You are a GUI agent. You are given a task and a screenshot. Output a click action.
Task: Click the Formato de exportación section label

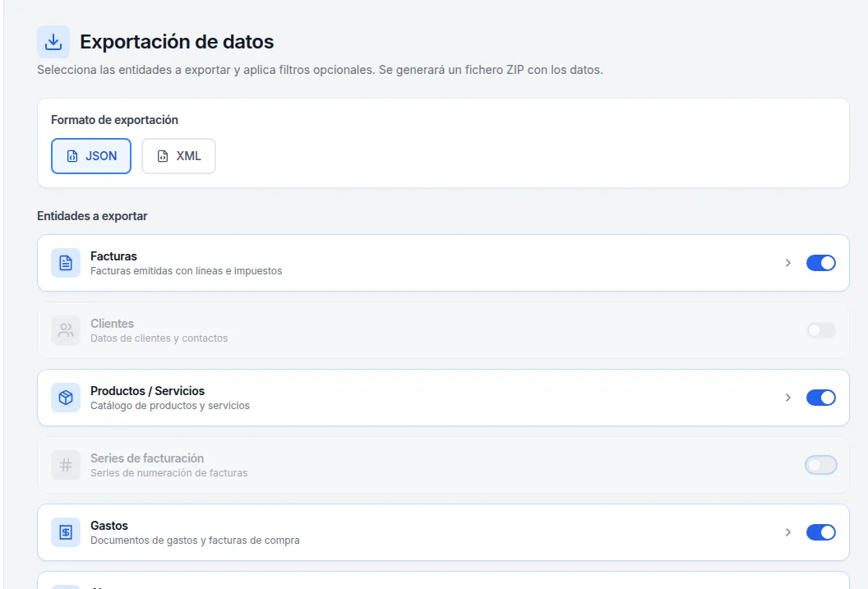pos(114,120)
